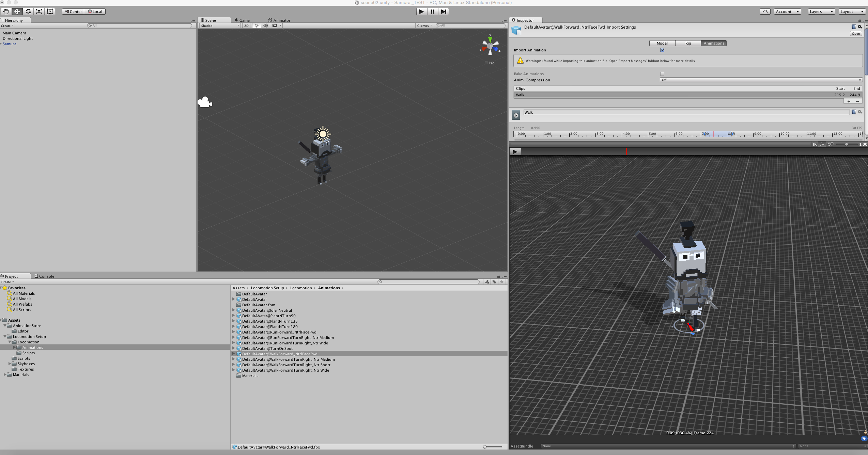Select Samurai in Hierarchy
Viewport: 868px width, 455px height.
click(10, 44)
